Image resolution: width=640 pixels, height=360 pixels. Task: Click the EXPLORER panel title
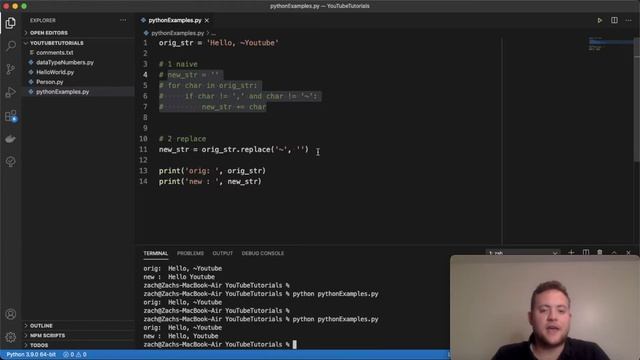click(x=42, y=20)
